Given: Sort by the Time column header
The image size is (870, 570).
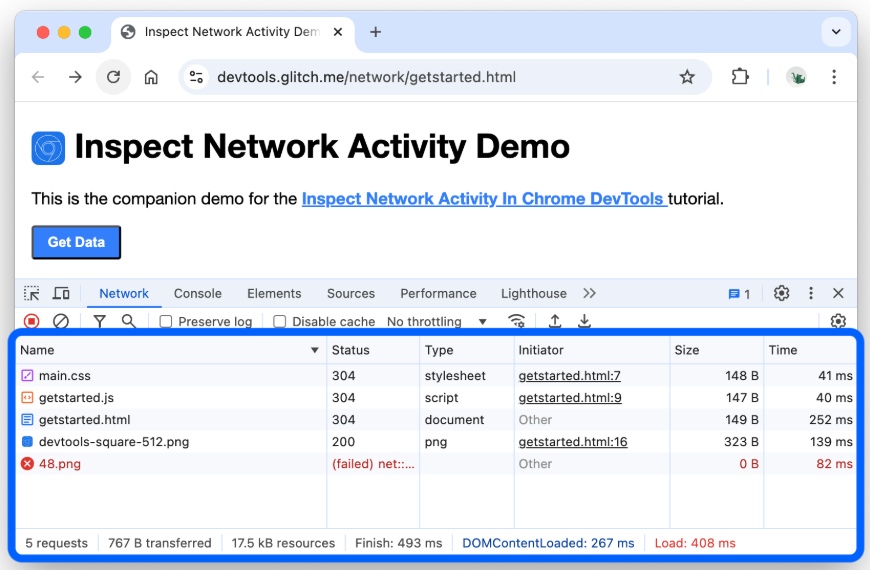Looking at the screenshot, I should (810, 350).
